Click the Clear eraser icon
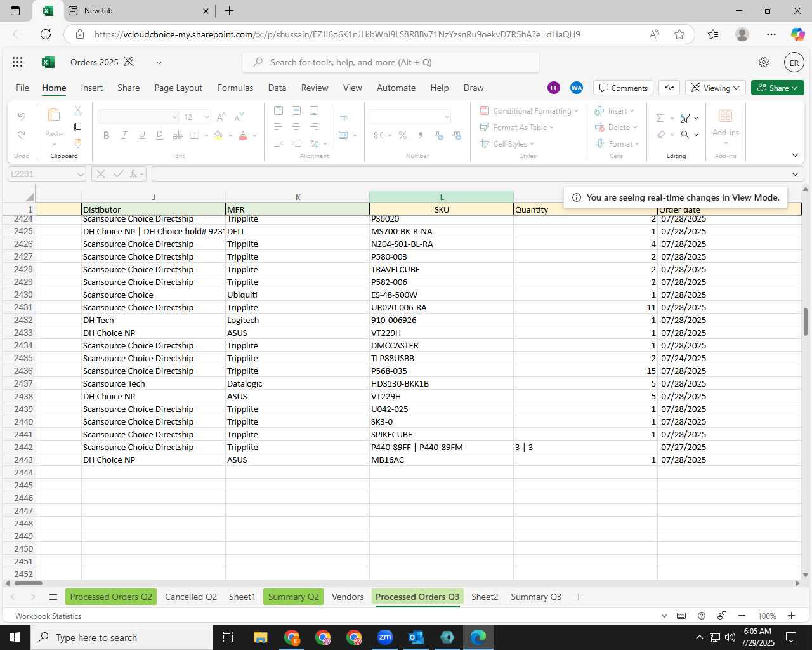The image size is (812, 650). (x=661, y=135)
